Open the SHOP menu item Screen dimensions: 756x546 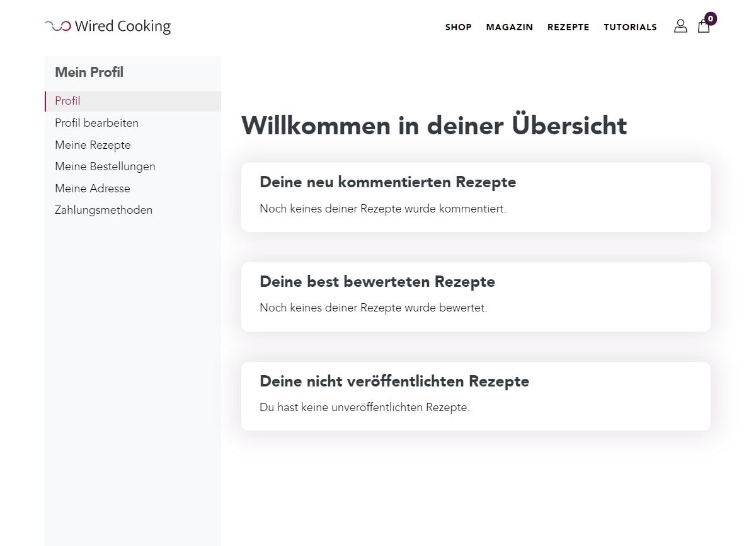tap(458, 27)
